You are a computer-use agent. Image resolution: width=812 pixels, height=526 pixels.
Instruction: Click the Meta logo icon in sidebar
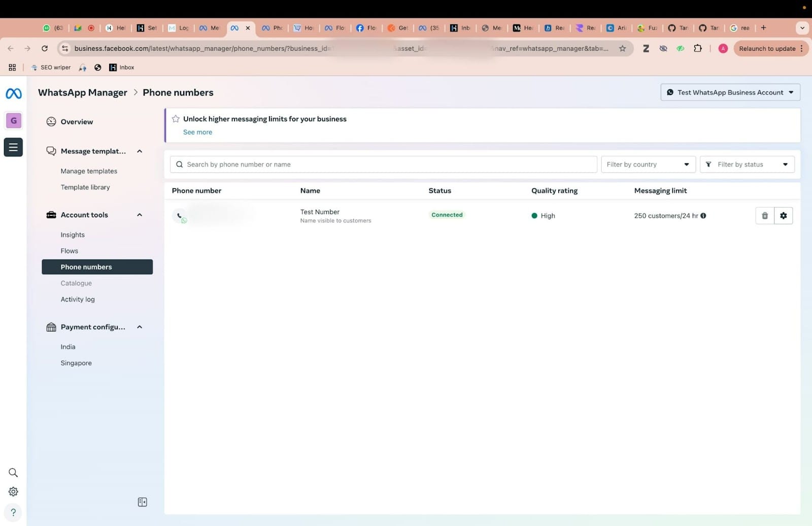pos(14,93)
